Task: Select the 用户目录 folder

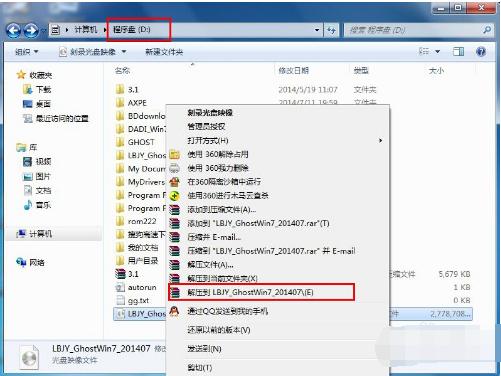Action: (137, 261)
